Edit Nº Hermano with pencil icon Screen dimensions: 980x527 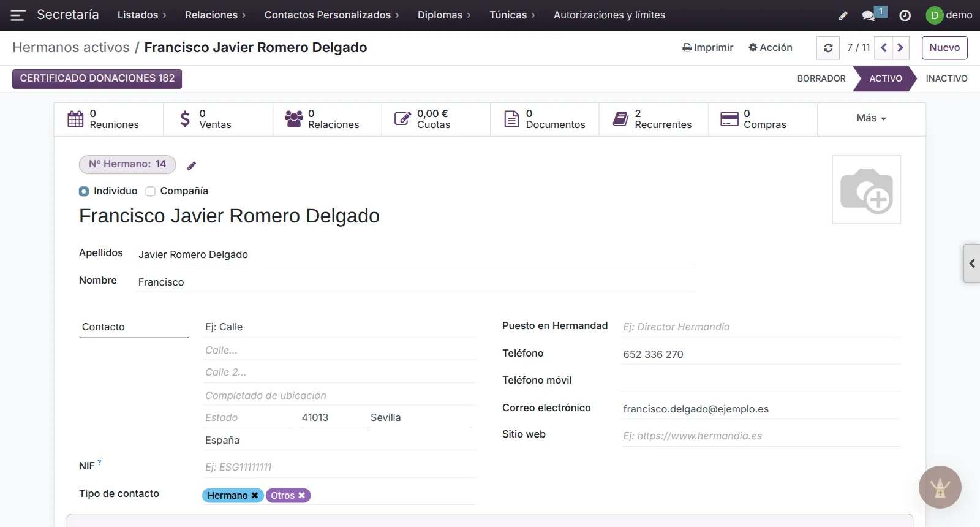[x=192, y=165]
